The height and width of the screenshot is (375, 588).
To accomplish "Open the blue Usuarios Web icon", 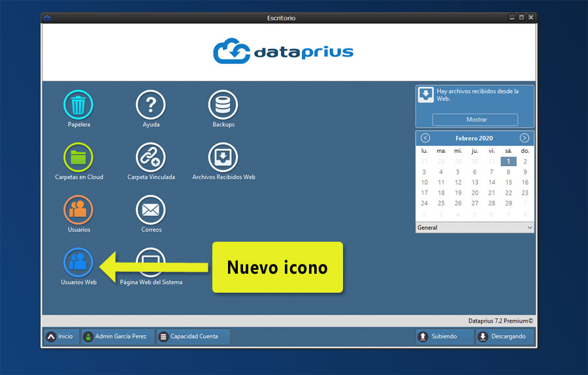I will pos(78,263).
